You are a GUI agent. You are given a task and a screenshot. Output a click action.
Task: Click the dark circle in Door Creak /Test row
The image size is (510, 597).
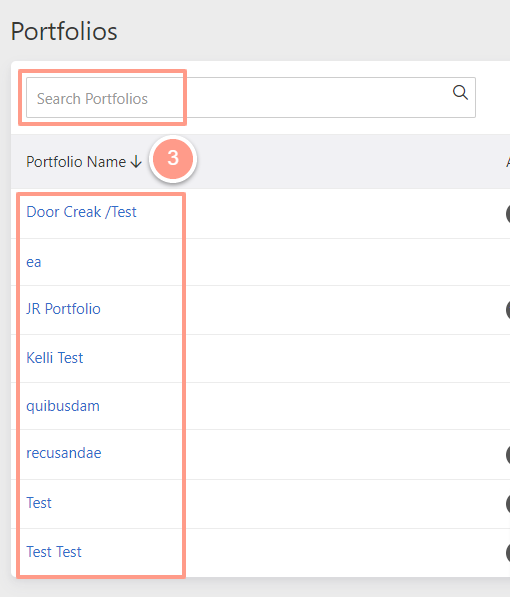coord(508,213)
